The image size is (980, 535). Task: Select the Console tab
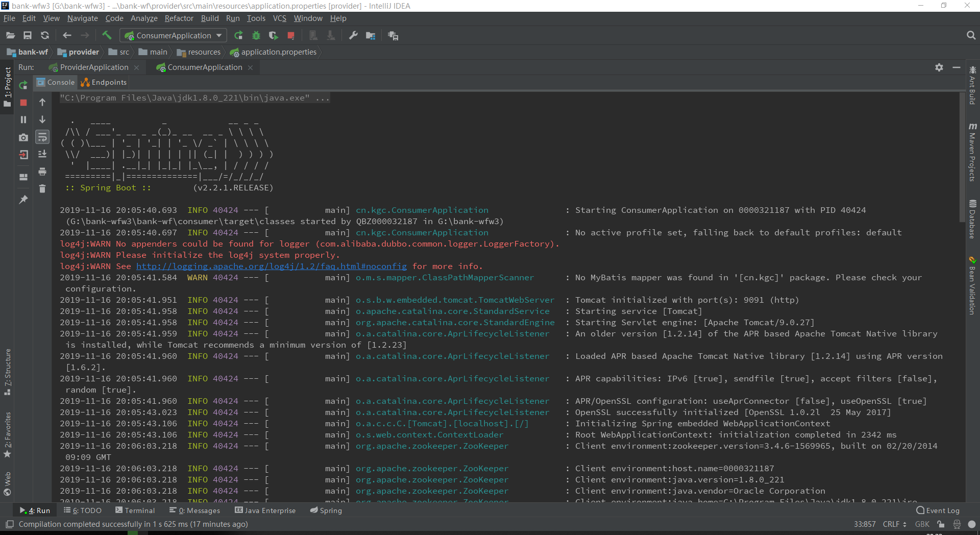click(55, 82)
